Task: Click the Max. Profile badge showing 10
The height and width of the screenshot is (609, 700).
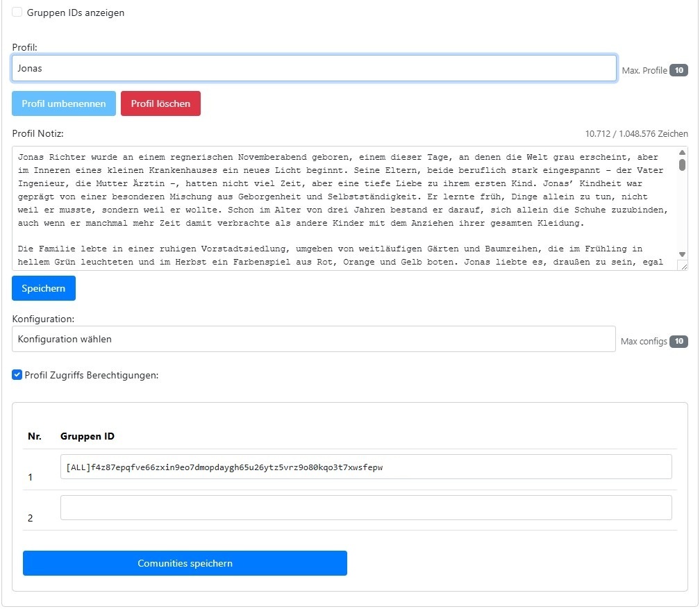Action: click(x=678, y=70)
